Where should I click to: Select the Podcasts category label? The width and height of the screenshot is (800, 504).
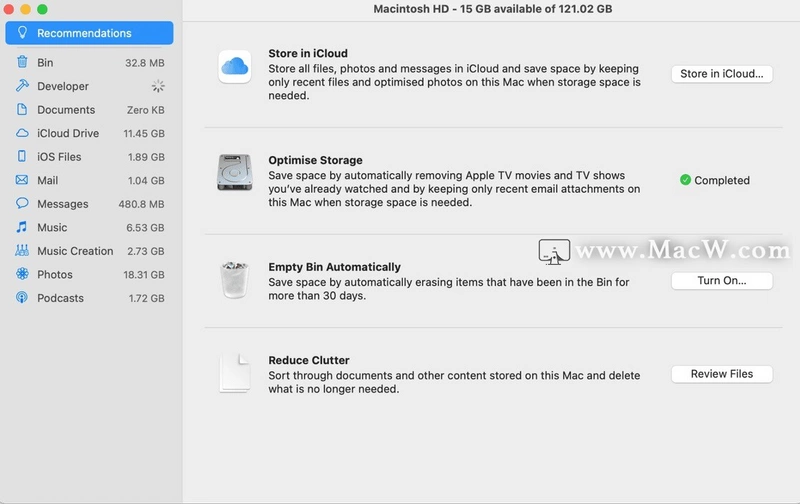[x=60, y=298]
